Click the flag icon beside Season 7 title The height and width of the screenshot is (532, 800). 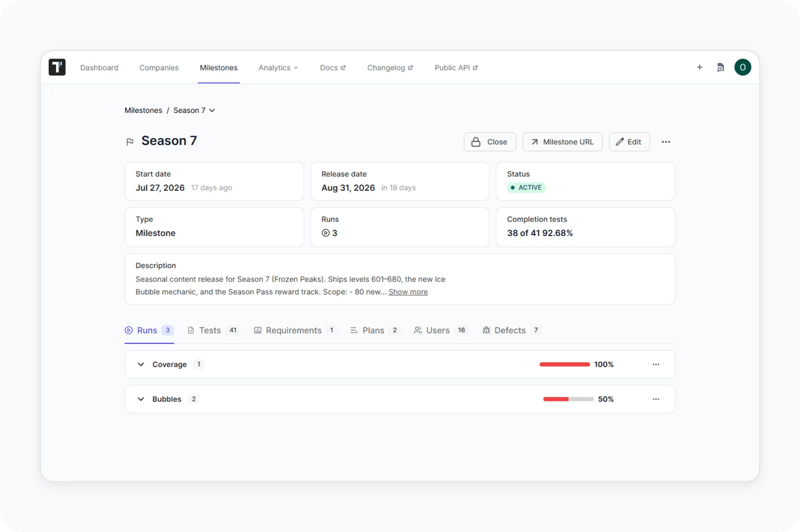click(x=130, y=142)
